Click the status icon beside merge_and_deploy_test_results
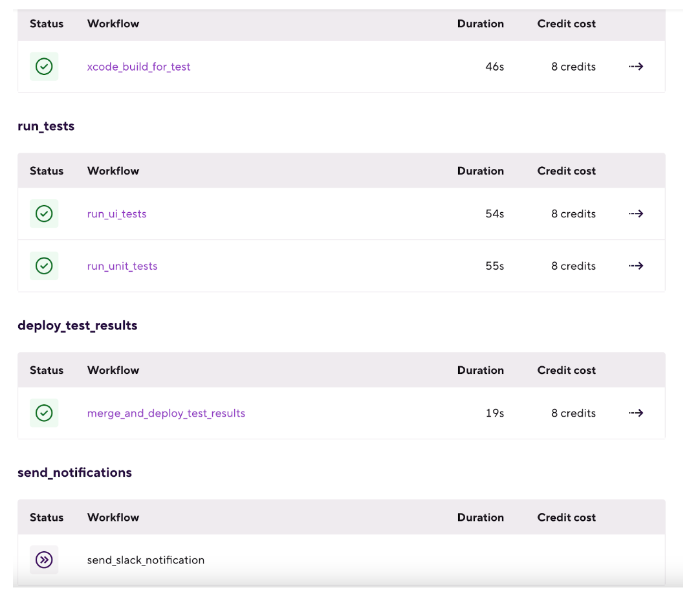The width and height of the screenshot is (700, 603). 44,413
